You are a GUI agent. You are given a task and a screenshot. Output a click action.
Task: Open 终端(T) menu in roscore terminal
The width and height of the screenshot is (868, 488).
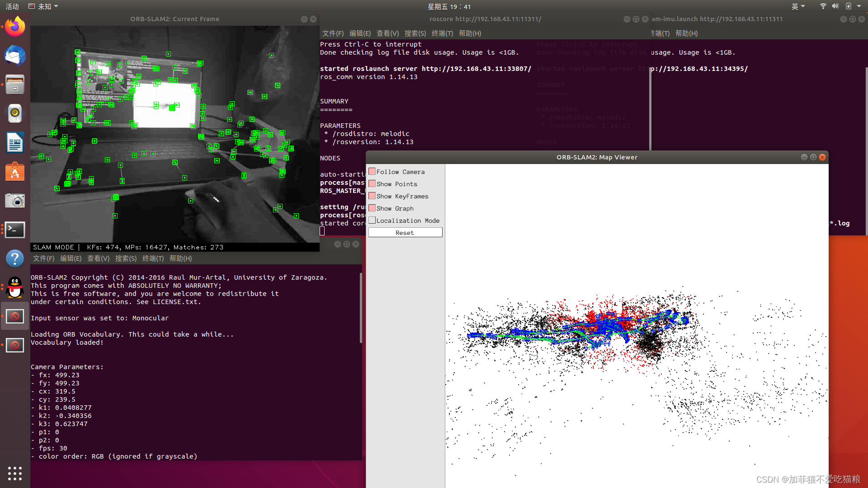442,33
